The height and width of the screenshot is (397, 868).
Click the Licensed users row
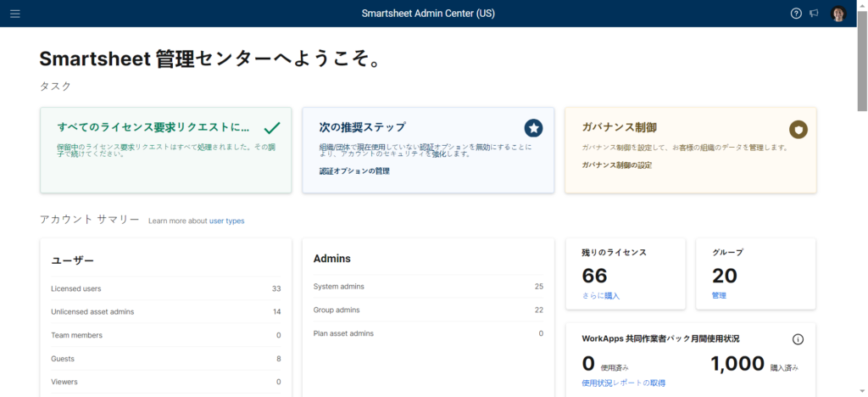click(x=166, y=288)
